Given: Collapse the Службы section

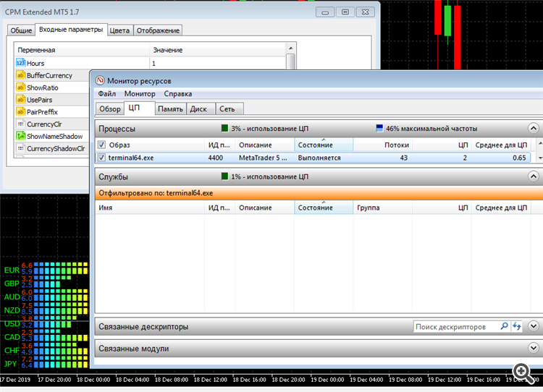Looking at the screenshot, I should tap(534, 176).
